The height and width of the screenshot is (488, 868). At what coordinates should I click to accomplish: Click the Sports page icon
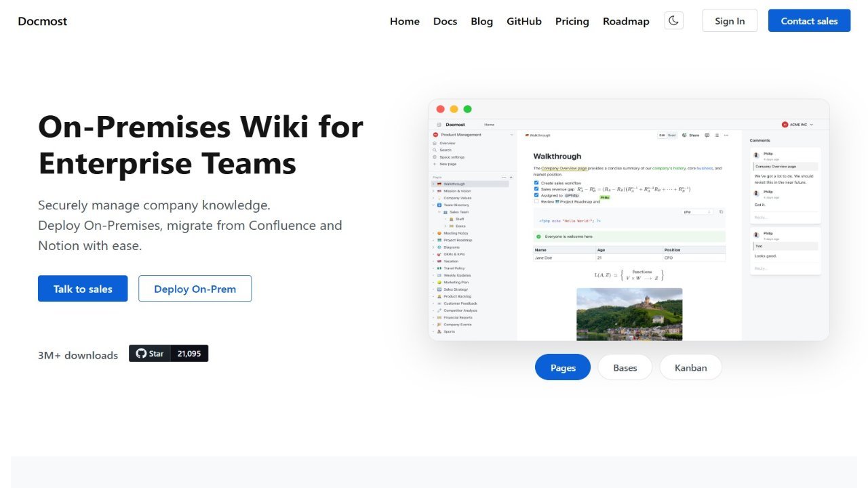(x=439, y=331)
